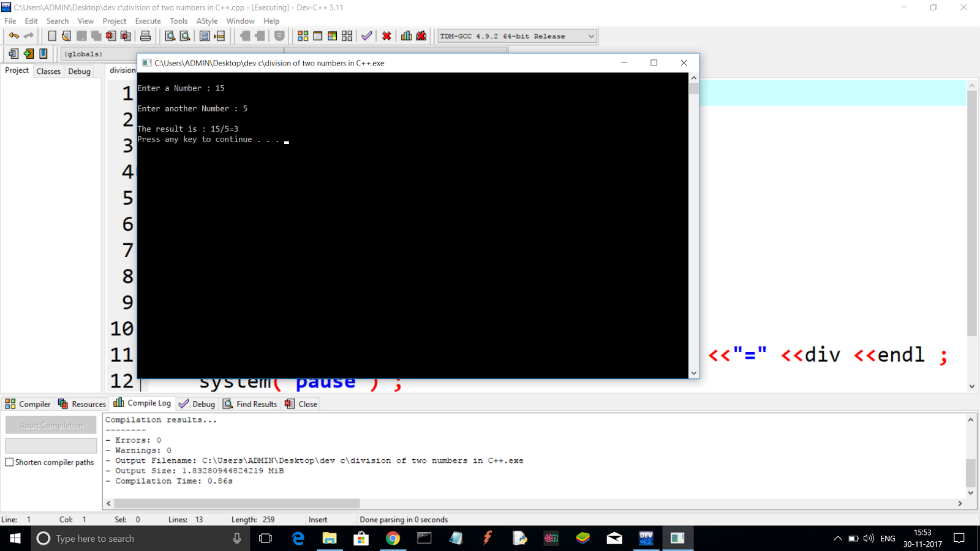
Task: Close the compiler output panel via Close button
Action: pos(301,403)
